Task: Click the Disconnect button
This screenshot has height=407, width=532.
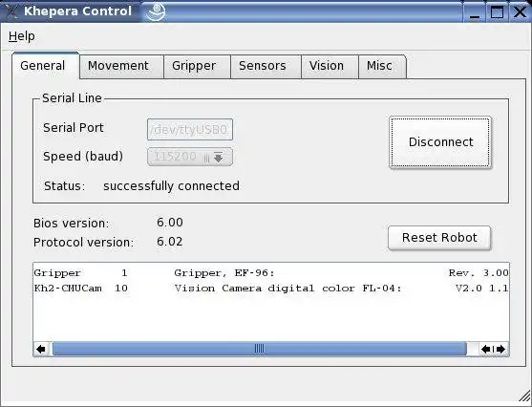Action: pyautogui.click(x=440, y=142)
